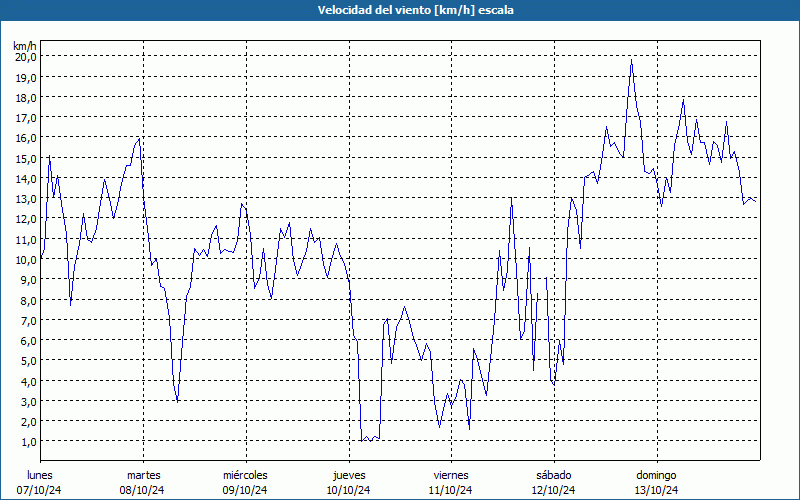Viewport: 800px width, 500px height.
Task: Select the date label 11/10/24
Action: pos(451,490)
